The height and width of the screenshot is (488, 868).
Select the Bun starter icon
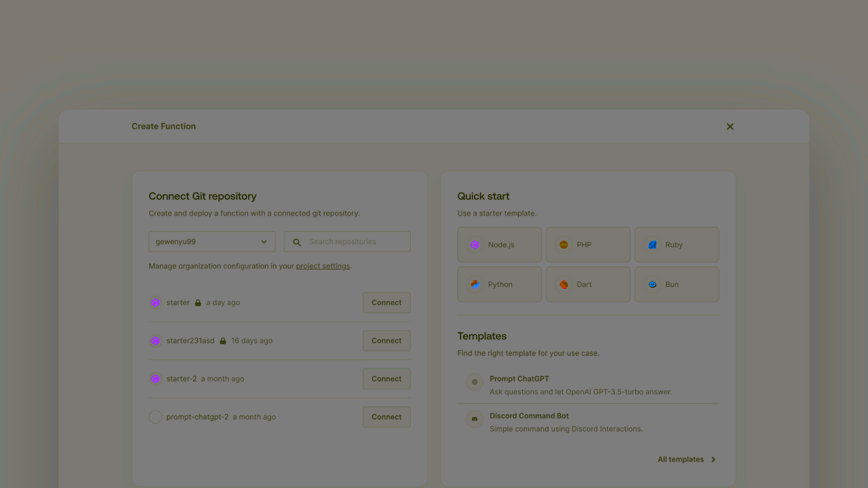tap(652, 284)
